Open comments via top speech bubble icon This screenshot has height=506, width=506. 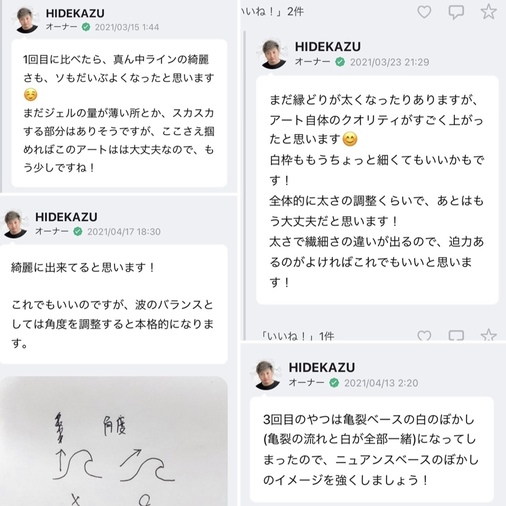click(x=456, y=12)
